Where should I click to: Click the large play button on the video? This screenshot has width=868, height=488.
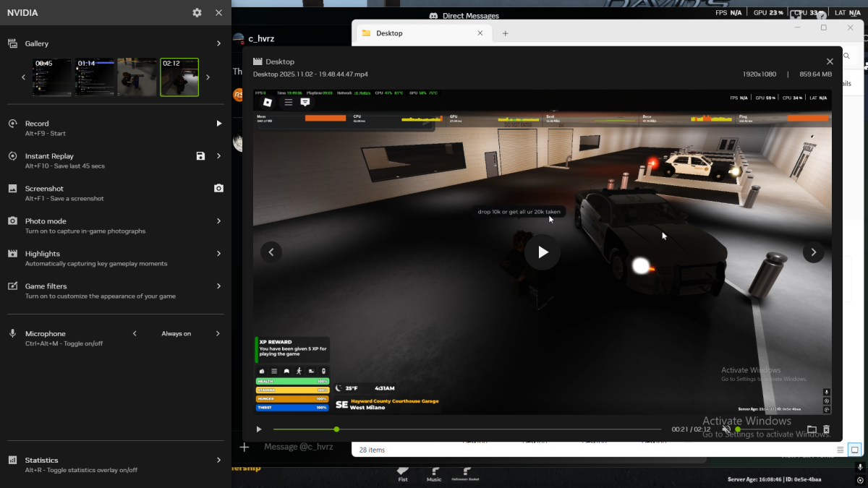[x=542, y=252]
